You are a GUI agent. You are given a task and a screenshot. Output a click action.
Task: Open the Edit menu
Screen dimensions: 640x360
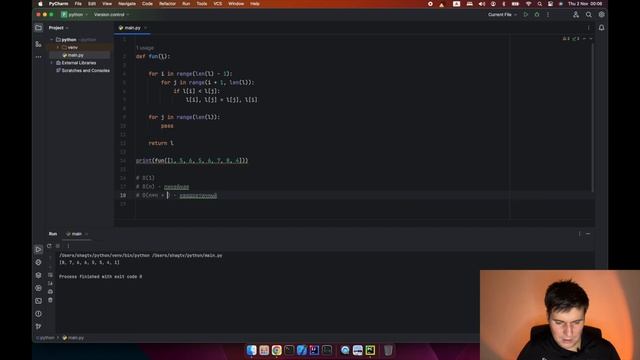(92, 4)
